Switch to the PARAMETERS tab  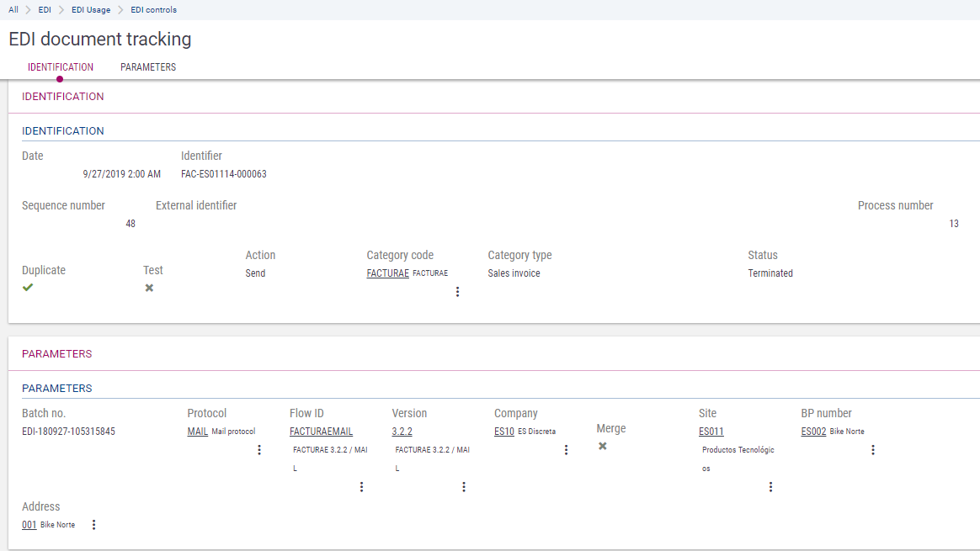148,67
